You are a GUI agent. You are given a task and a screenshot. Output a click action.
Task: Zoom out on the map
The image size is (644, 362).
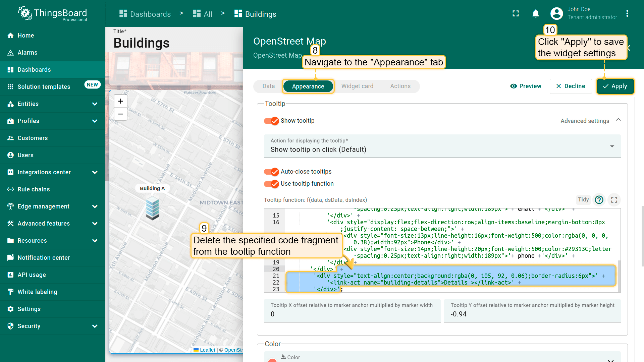[x=120, y=114]
